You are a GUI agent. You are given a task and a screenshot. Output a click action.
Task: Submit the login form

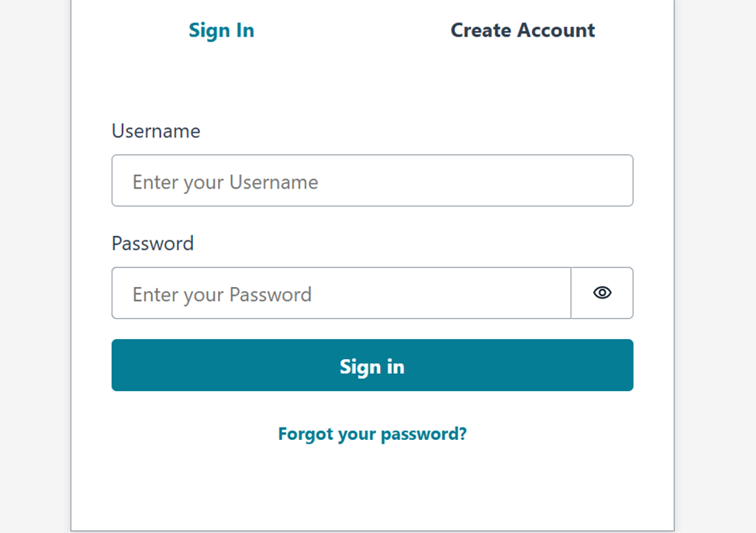tap(372, 365)
